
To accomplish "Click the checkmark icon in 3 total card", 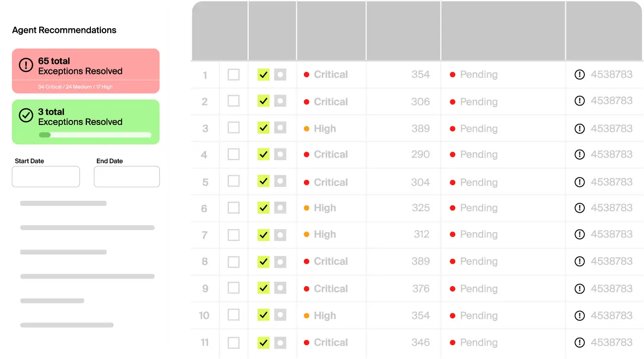I will coord(26,116).
